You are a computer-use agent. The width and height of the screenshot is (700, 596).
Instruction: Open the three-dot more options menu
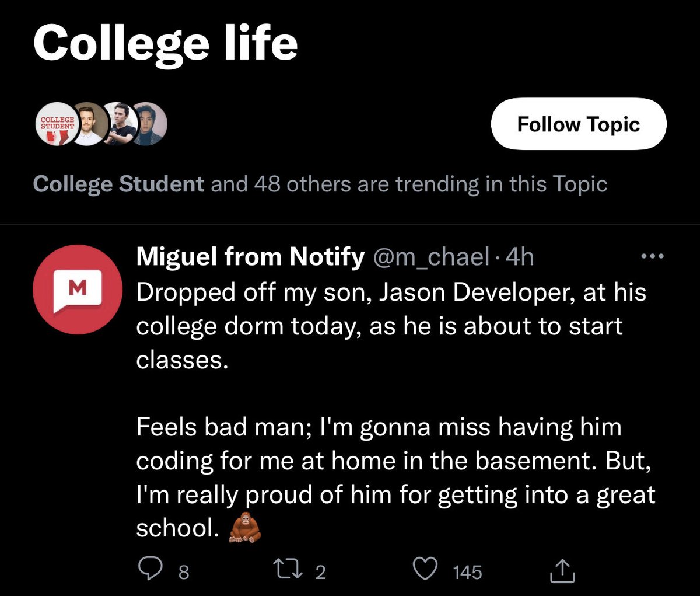click(652, 256)
